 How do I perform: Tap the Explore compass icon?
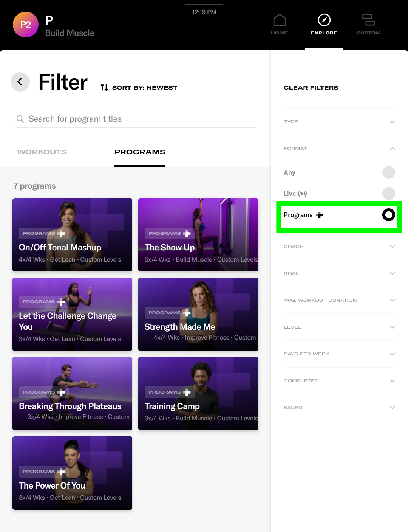[x=324, y=20]
